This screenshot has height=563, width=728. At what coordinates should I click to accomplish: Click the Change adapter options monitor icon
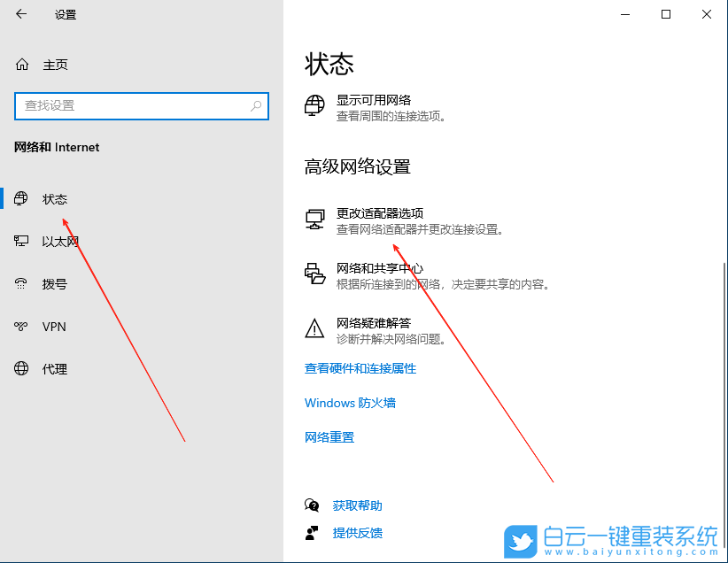click(314, 220)
